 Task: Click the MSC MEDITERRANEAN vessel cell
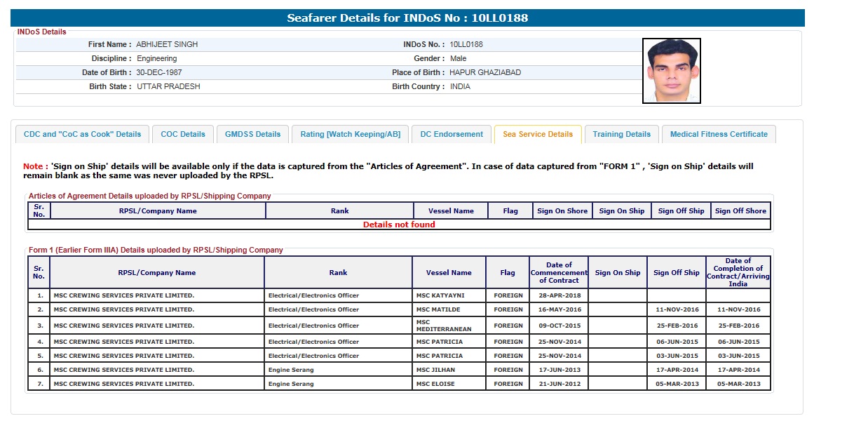point(449,326)
